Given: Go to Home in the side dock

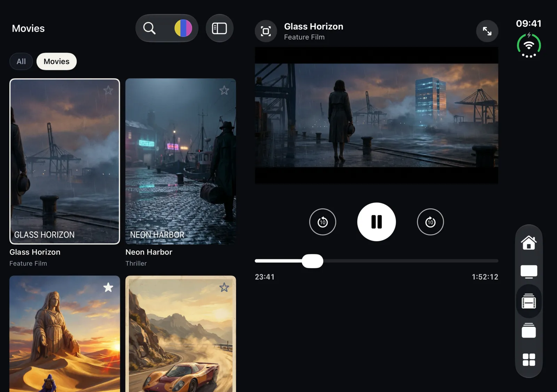Looking at the screenshot, I should (529, 242).
